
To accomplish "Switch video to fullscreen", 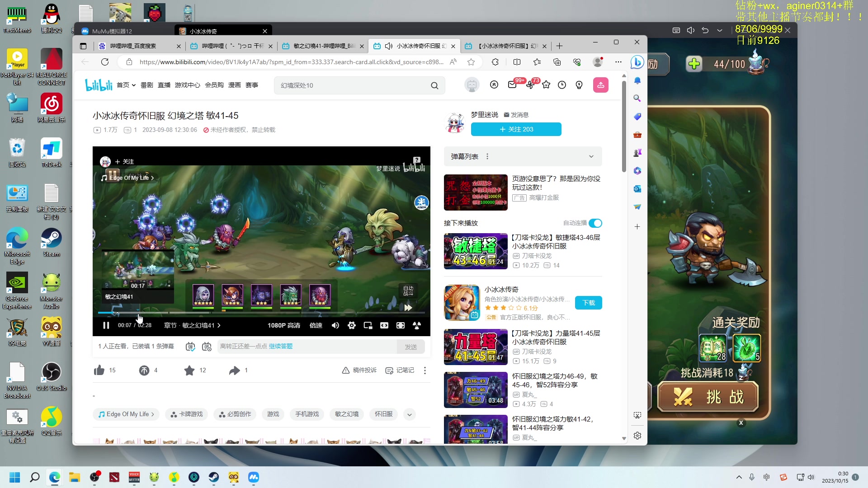I will (x=417, y=325).
